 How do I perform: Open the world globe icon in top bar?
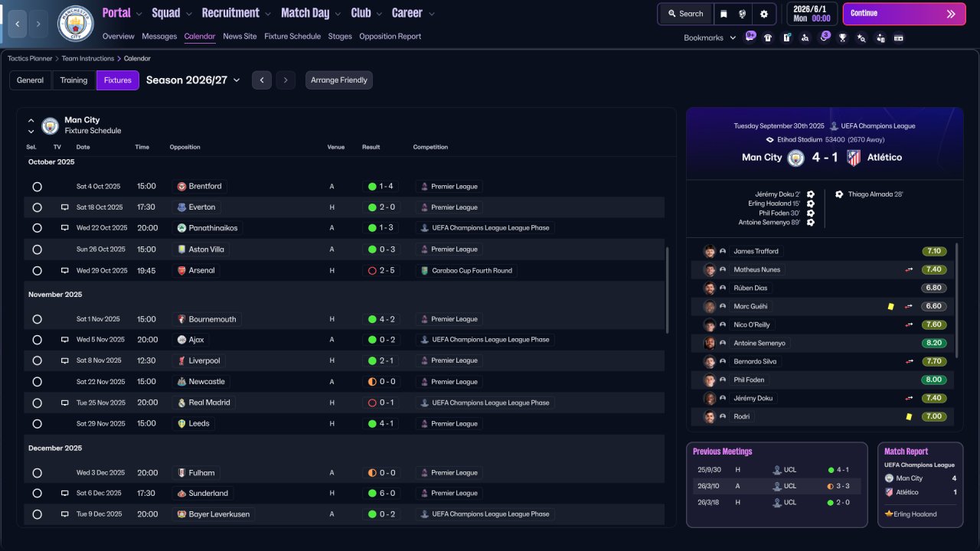(x=743, y=14)
